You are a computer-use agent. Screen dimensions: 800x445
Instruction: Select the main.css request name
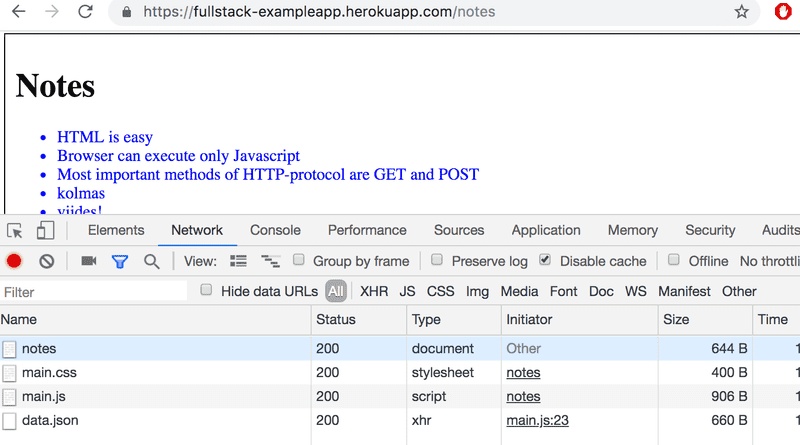click(x=49, y=373)
